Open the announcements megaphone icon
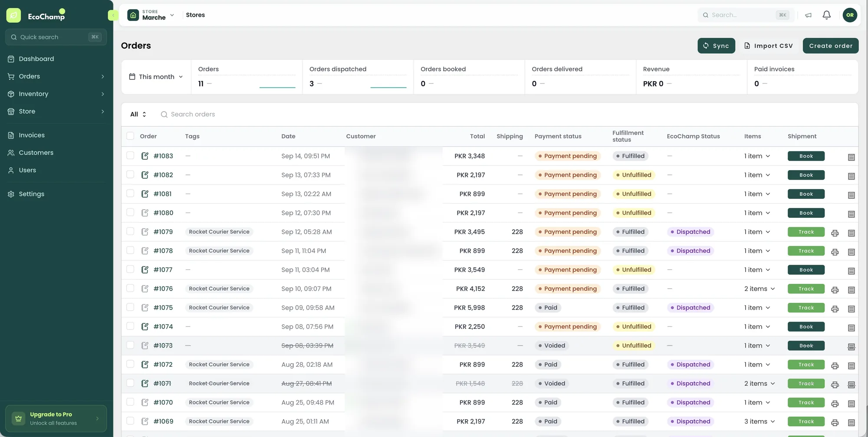This screenshot has height=437, width=868. (808, 15)
